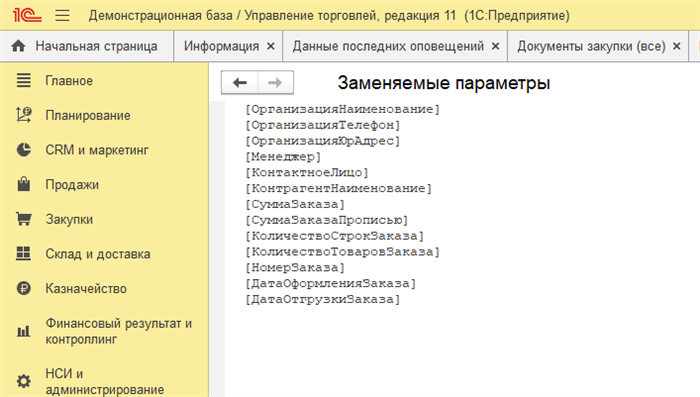Select parameter [КоличествоСтрокЗаказа]

tap(334, 236)
